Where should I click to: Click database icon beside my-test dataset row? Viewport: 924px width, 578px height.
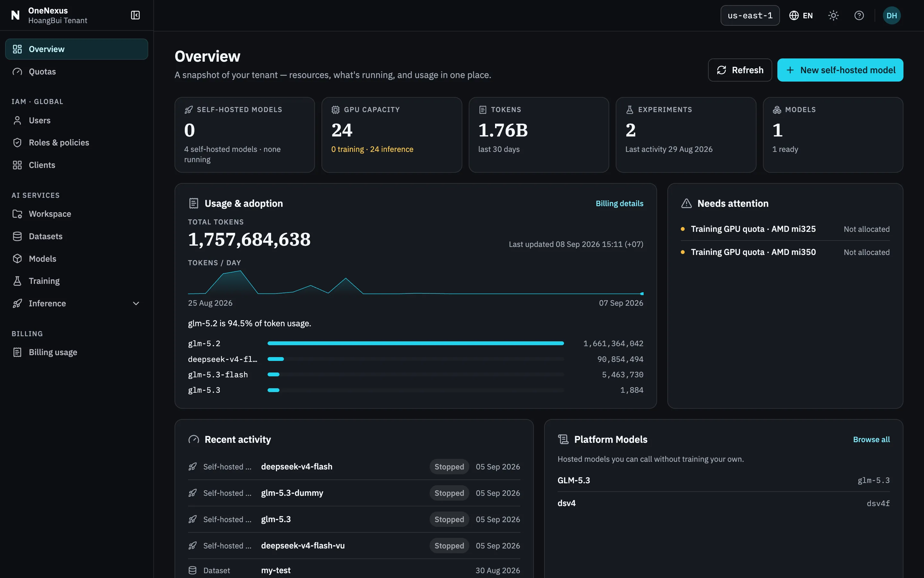point(193,570)
